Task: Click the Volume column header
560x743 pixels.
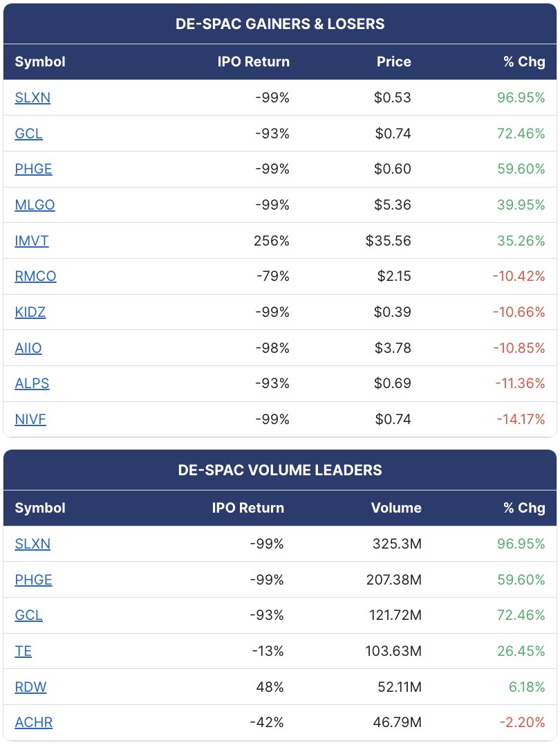Action: coord(396,508)
